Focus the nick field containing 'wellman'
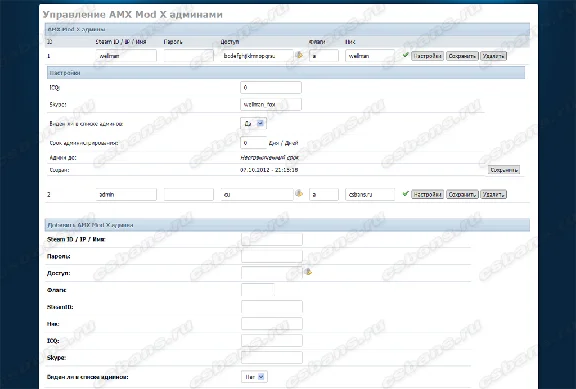Screen dimensions: 576x389 [370, 56]
